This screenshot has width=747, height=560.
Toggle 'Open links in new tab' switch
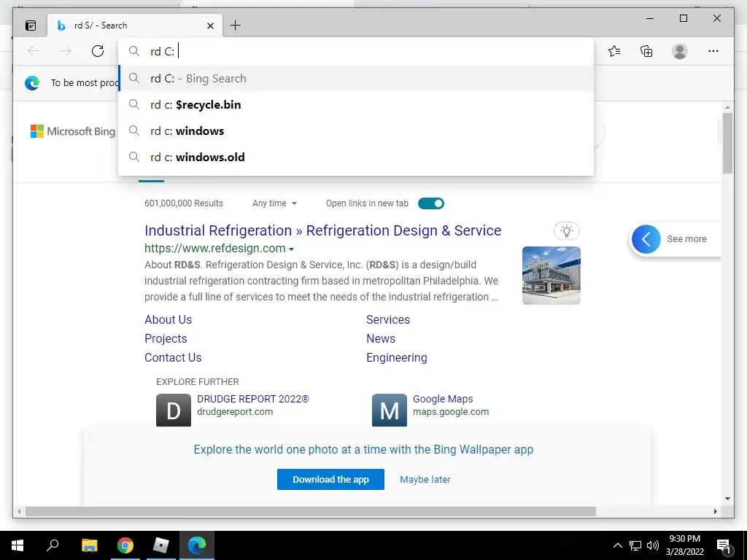pos(430,203)
